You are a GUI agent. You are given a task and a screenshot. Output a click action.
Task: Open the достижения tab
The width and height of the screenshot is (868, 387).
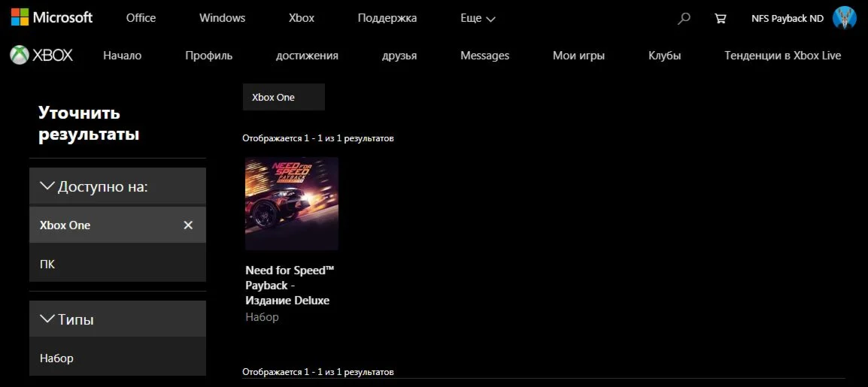coord(307,56)
